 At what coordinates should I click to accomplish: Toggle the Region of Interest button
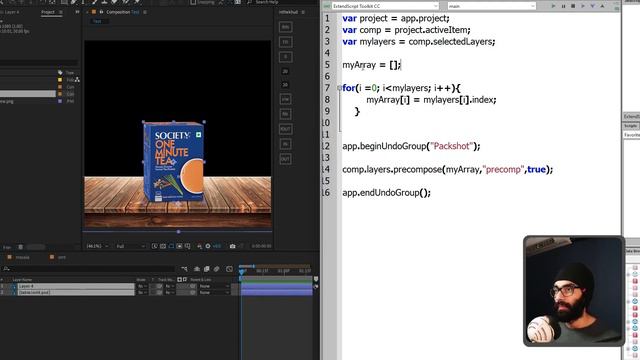coord(179,246)
